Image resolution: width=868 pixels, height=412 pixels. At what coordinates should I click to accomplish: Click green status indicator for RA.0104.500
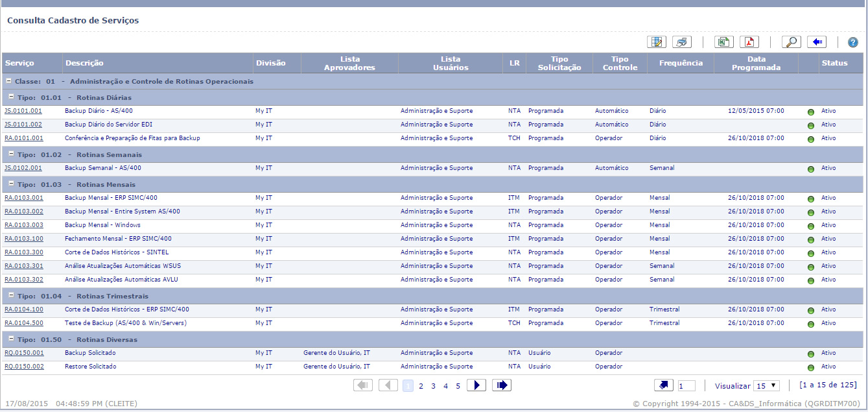point(810,324)
